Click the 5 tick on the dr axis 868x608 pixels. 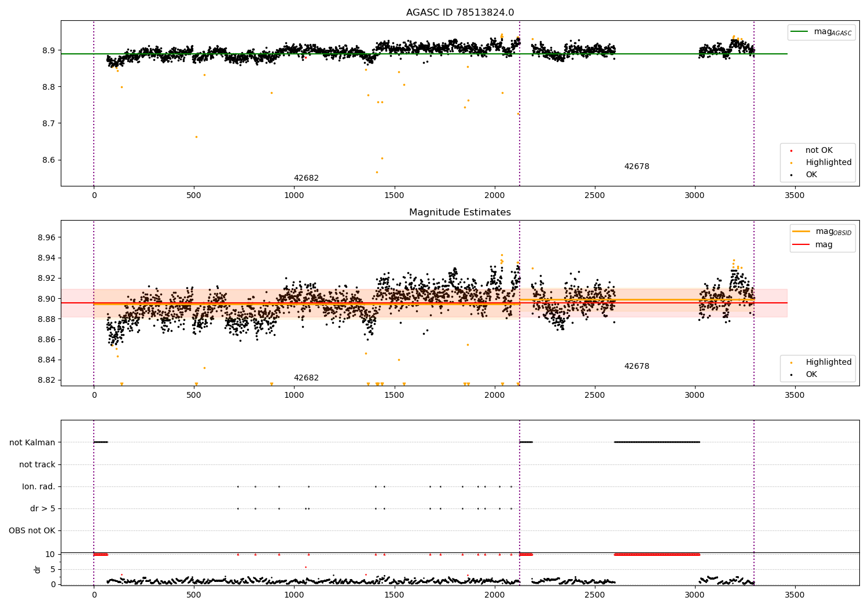click(53, 570)
